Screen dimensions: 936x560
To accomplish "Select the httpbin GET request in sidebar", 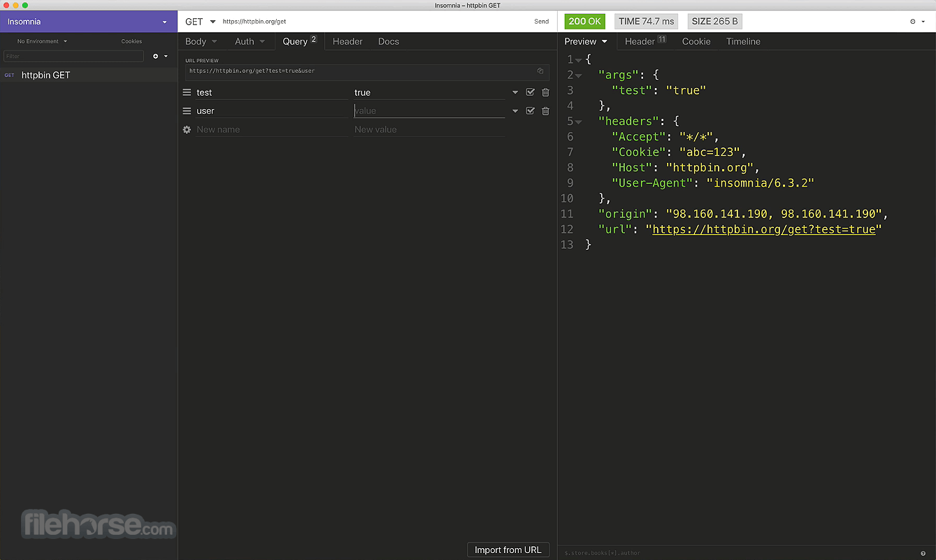I will point(89,75).
